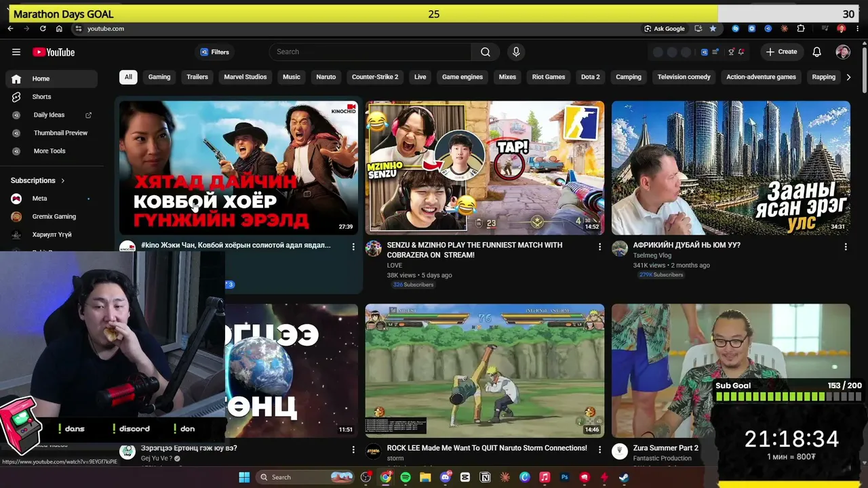
Task: Click the Filters button
Action: coord(215,52)
